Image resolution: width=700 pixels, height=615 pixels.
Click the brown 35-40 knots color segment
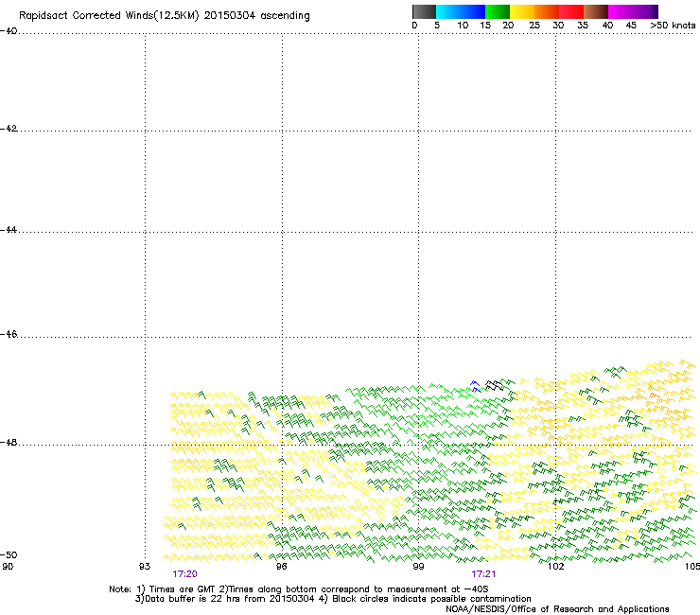click(596, 11)
